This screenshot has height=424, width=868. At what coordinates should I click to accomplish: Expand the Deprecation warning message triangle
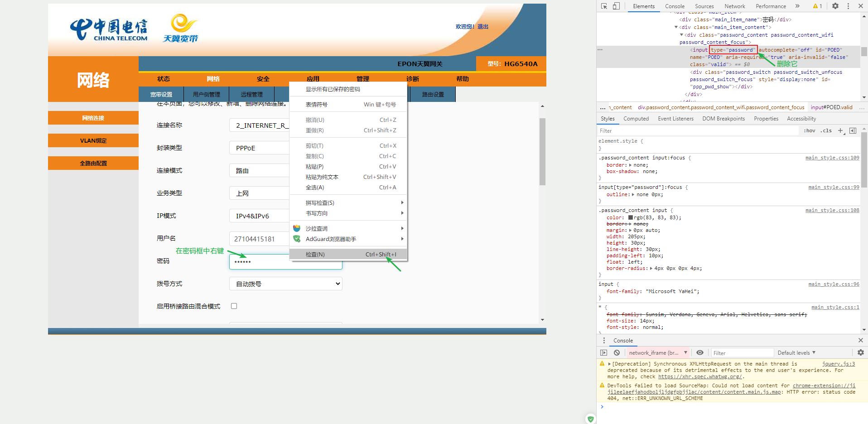coord(609,364)
